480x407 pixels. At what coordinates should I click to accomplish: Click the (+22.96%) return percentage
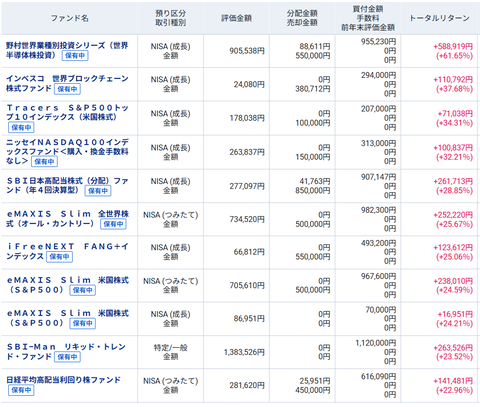pyautogui.click(x=454, y=390)
